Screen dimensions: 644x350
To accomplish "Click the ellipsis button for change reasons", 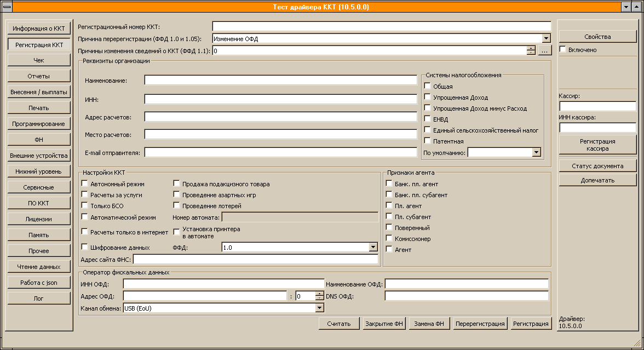I will [544, 50].
